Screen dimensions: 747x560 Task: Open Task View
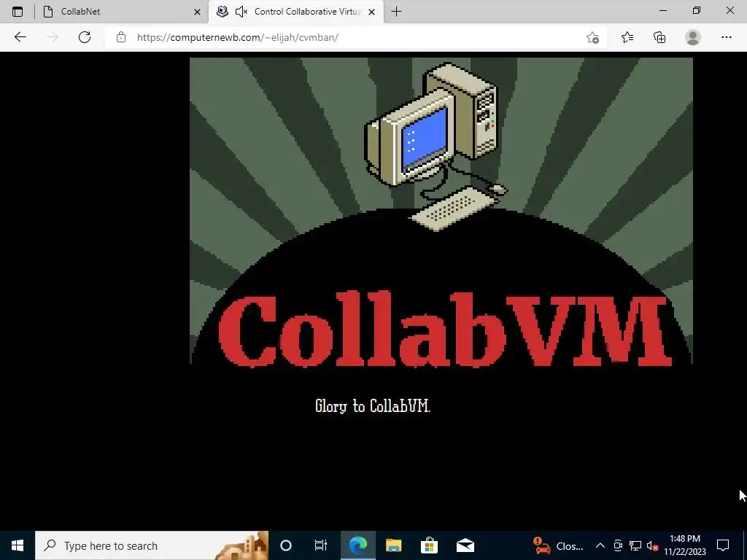[321, 545]
